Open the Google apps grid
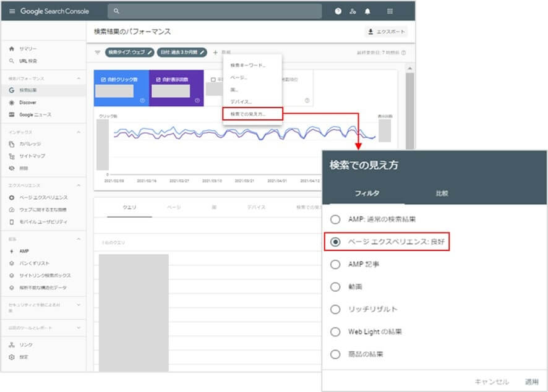 click(x=390, y=11)
